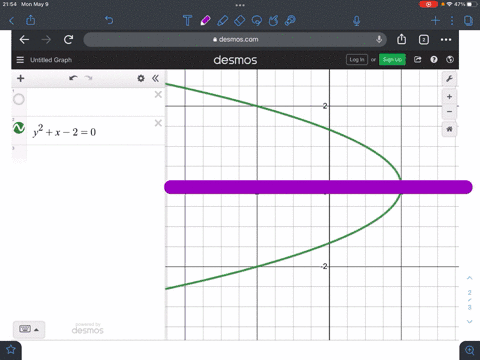Screen dimensions: 480x360
Task: Open the graph settings wrench
Action: tap(449, 79)
